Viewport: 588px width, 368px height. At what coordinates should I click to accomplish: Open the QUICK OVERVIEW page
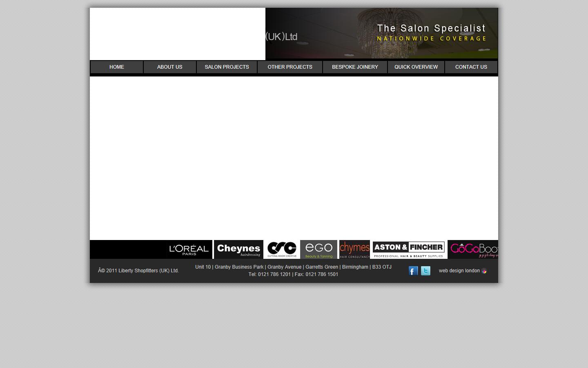[416, 67]
